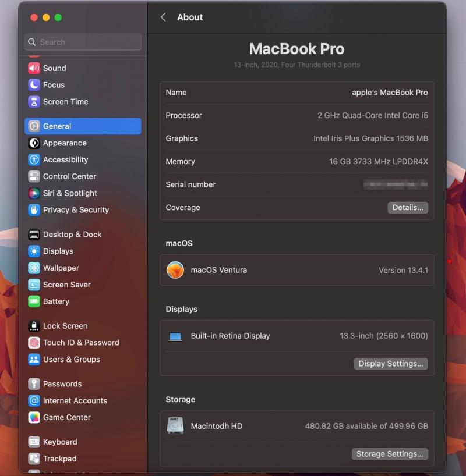The image size is (466, 476).
Task: Open Focus settings moon icon
Action: coord(34,85)
